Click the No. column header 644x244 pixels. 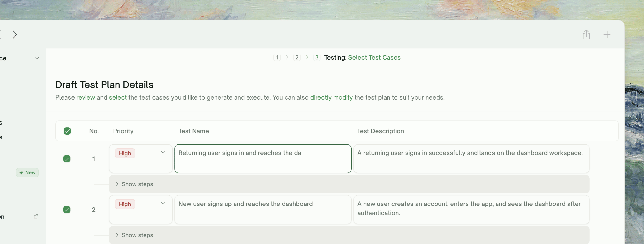(x=94, y=131)
